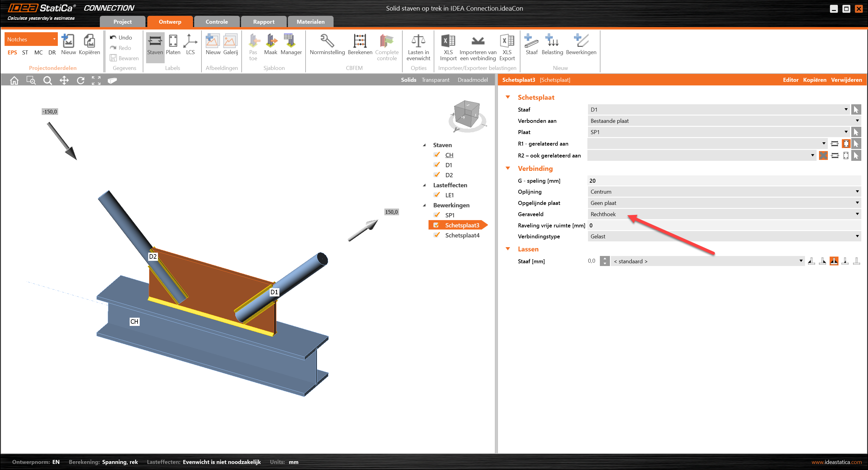Image resolution: width=868 pixels, height=470 pixels.
Task: Toggle the Schetsplaat4 checkbox
Action: click(437, 235)
